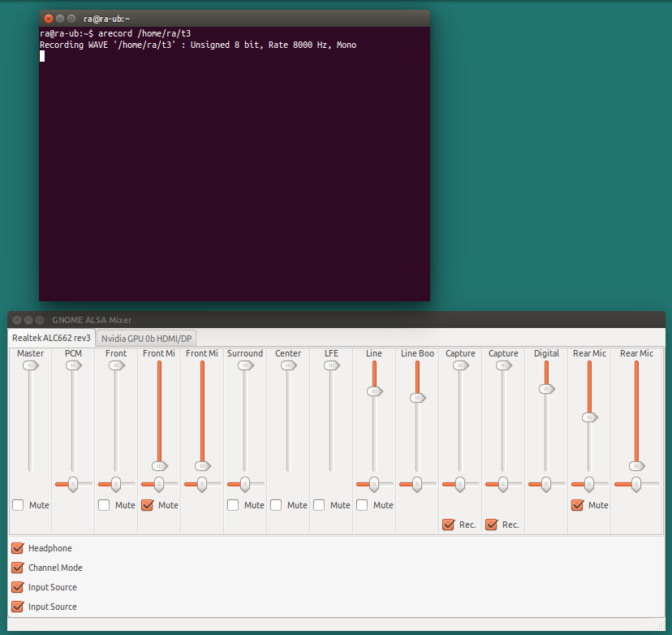Click the PCM balance slider below the channel
This screenshot has width=672, height=635.
(73, 484)
